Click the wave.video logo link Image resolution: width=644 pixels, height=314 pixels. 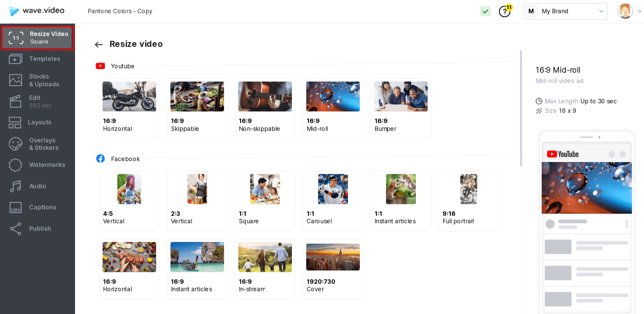click(37, 11)
